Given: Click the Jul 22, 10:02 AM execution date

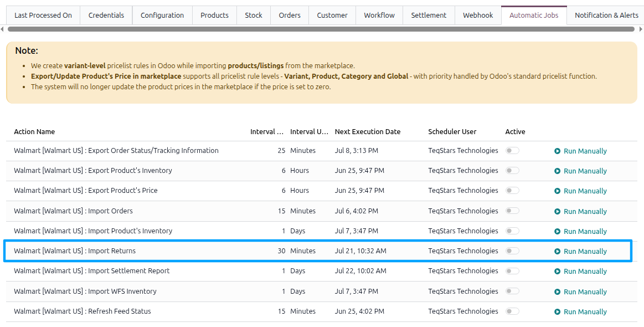Looking at the screenshot, I should point(360,271).
